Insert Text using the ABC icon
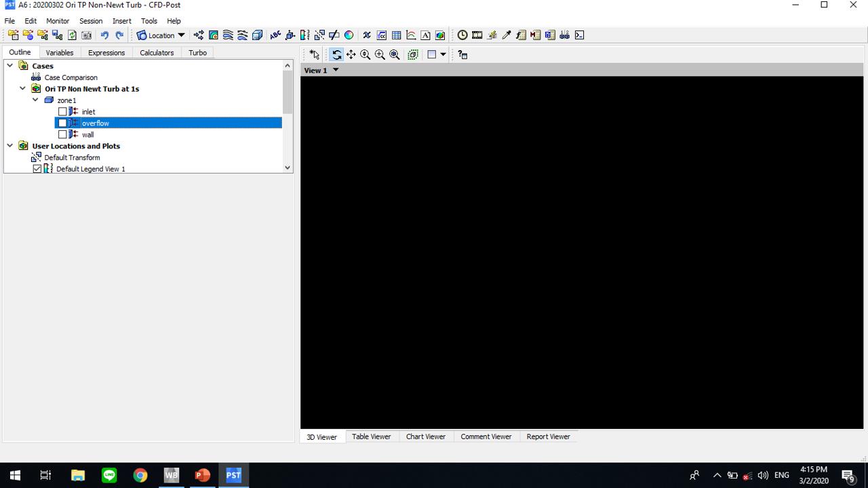 (275, 35)
